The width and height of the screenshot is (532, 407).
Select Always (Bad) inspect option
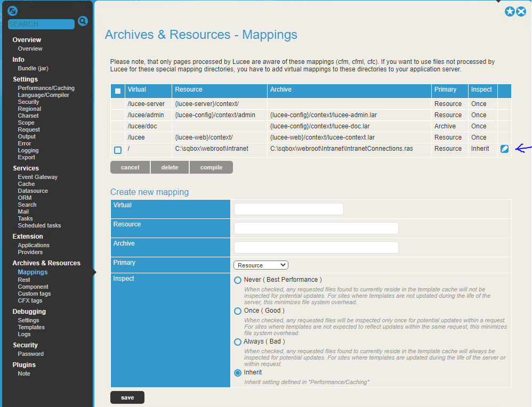pyautogui.click(x=238, y=342)
